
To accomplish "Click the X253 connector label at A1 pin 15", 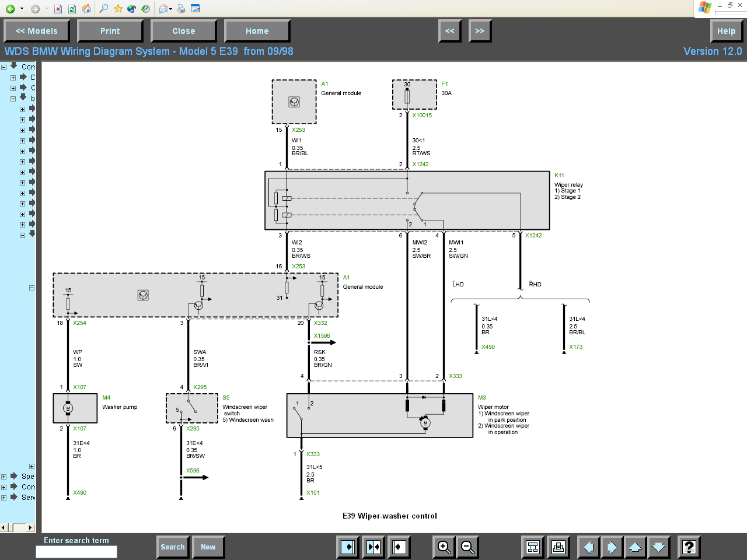I will 298,130.
